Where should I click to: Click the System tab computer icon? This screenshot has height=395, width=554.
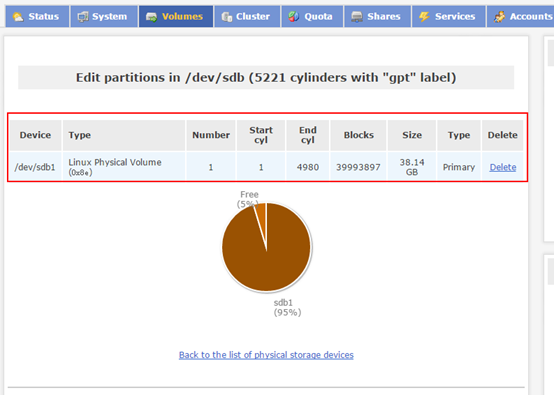(83, 17)
